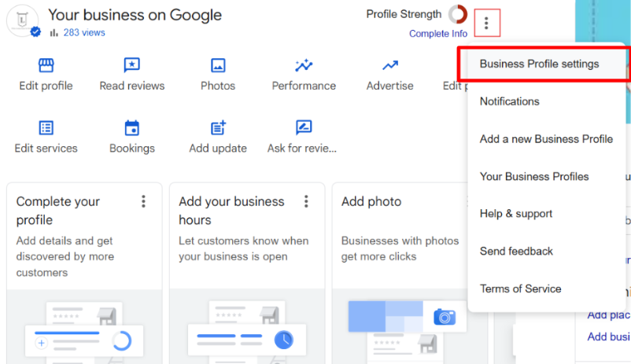Open the Add your business hours card options

[x=306, y=201]
